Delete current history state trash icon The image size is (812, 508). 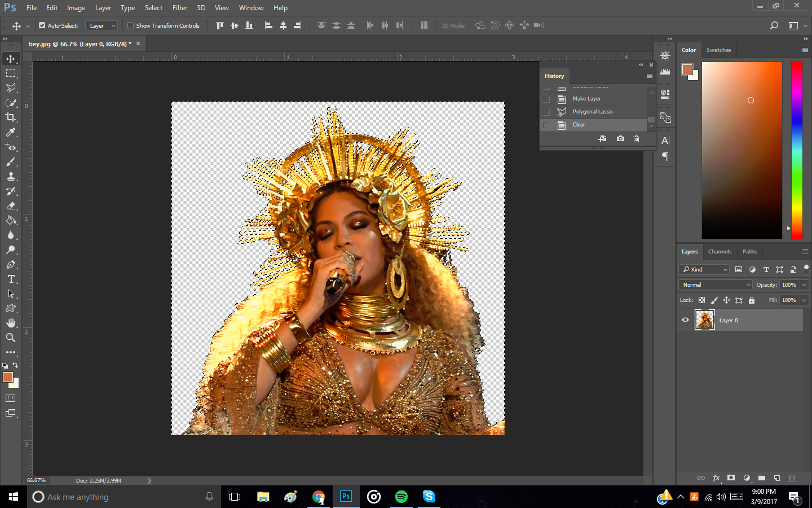[x=636, y=139]
